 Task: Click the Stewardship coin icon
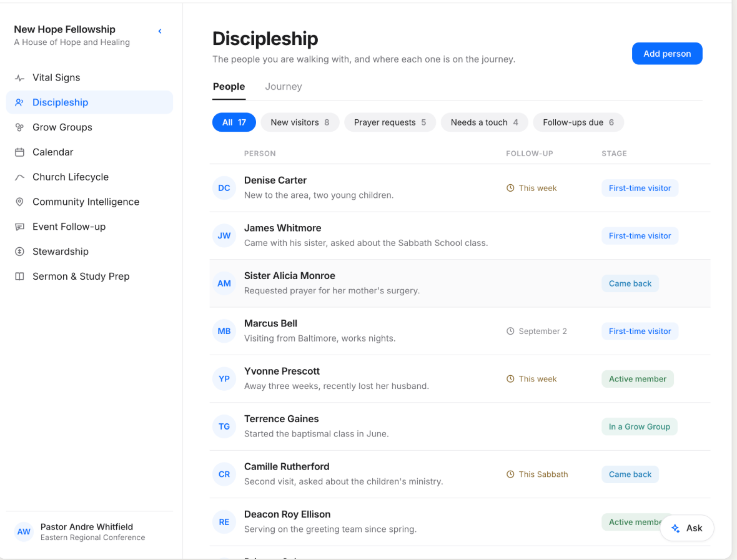[x=19, y=252]
